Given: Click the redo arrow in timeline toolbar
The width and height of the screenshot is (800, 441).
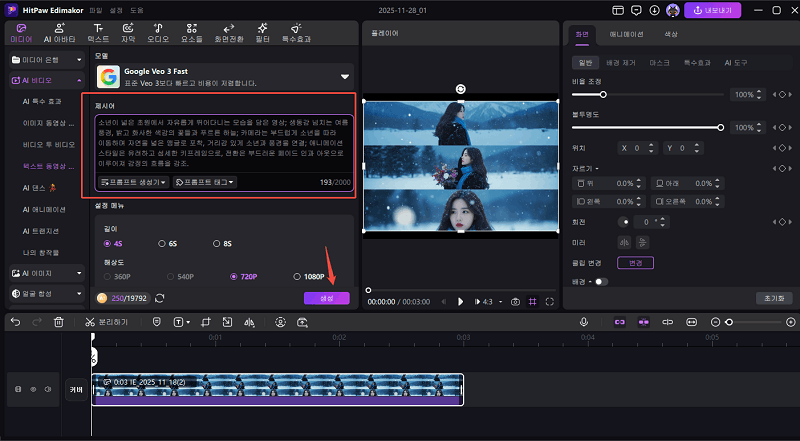Looking at the screenshot, I should (37, 322).
